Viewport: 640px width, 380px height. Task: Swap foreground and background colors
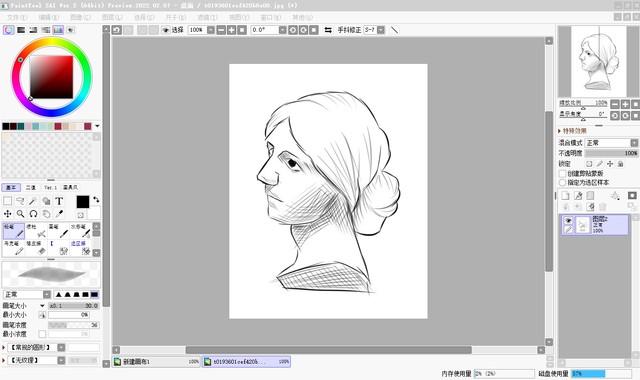click(x=96, y=199)
